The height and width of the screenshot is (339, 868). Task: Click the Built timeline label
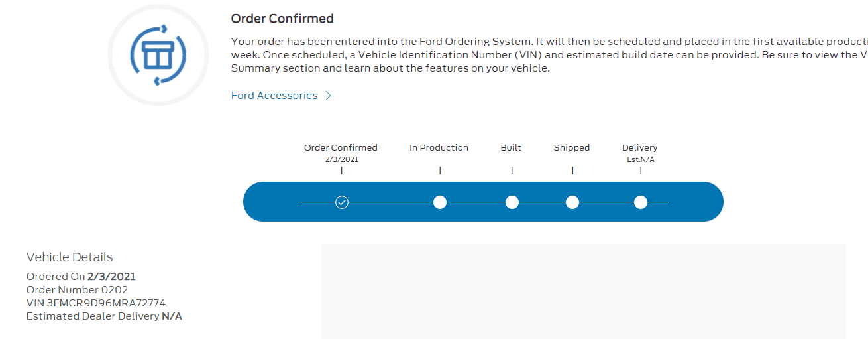(x=511, y=148)
